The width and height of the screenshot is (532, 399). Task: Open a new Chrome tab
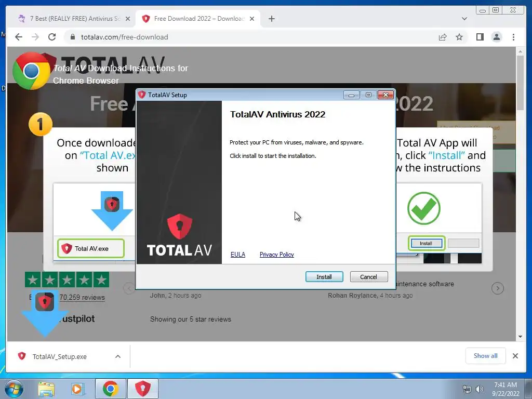(x=271, y=19)
